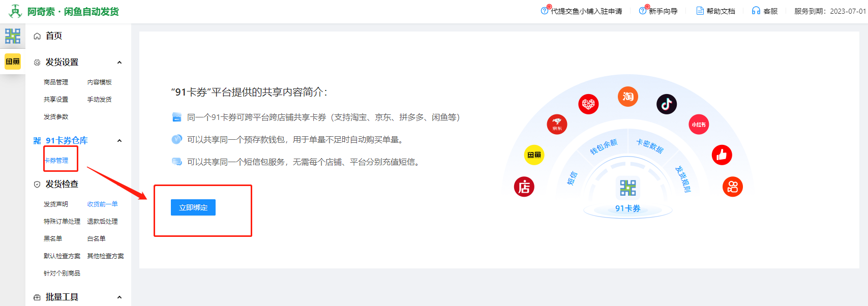Click the 发货检查 section heading

(x=62, y=185)
